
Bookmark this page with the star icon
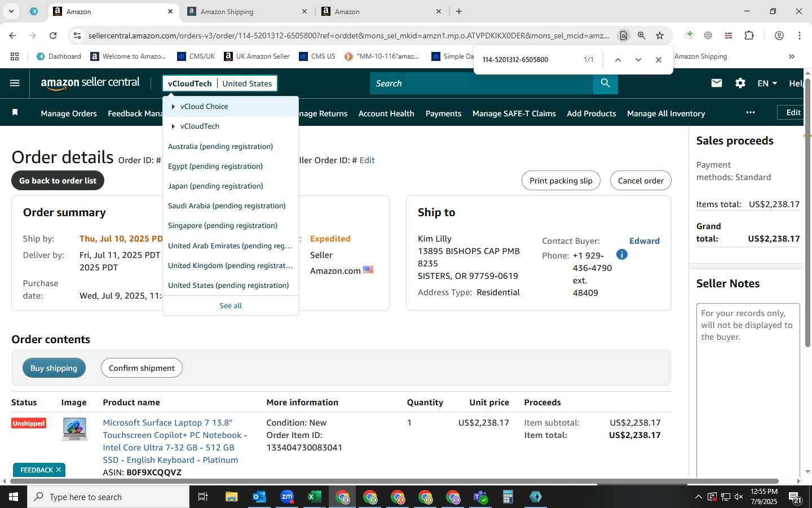[660, 36]
